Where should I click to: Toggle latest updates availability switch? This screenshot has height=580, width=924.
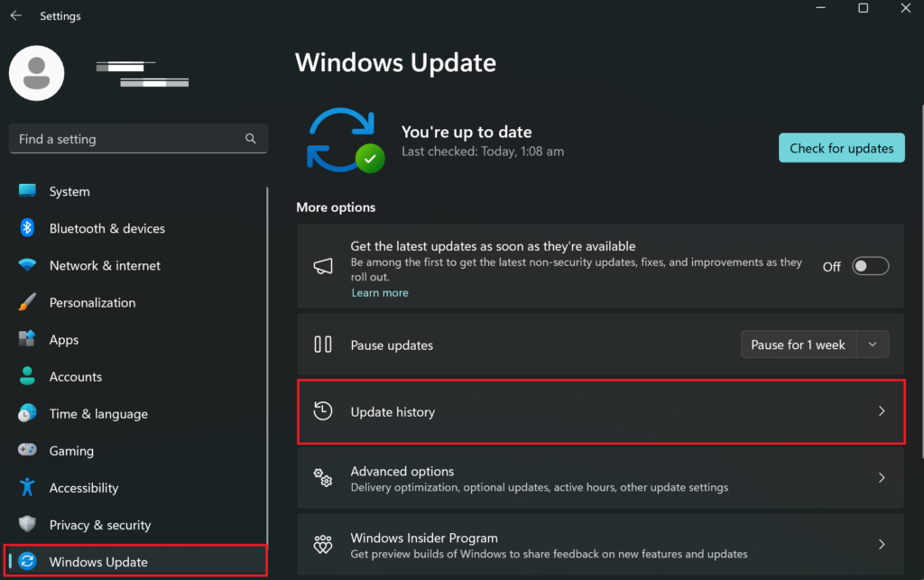point(869,265)
